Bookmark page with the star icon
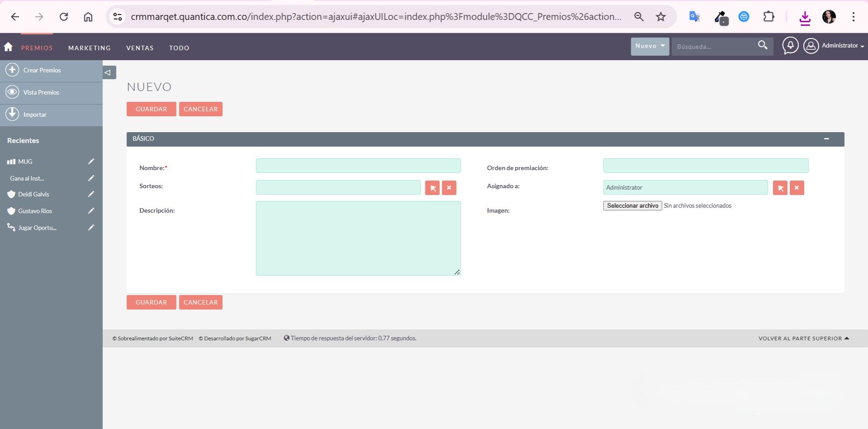 pyautogui.click(x=660, y=17)
